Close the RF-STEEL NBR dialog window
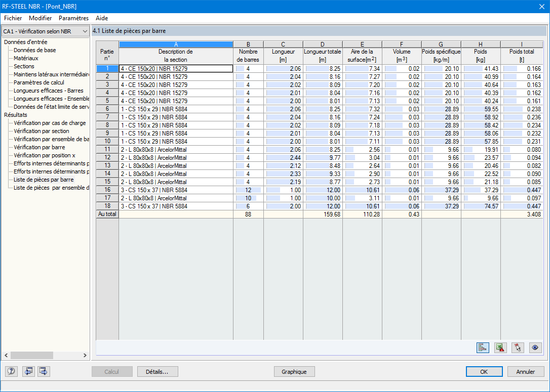The image size is (550, 392). pyautogui.click(x=541, y=6)
